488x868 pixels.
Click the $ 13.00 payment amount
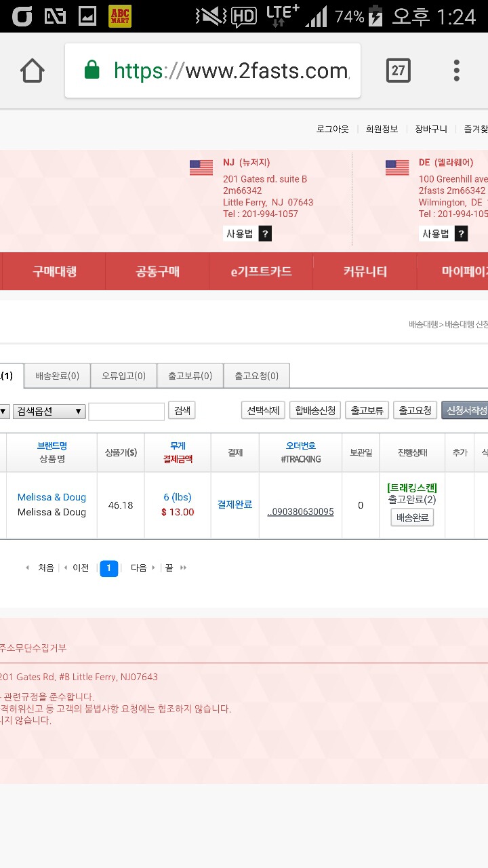click(x=178, y=512)
